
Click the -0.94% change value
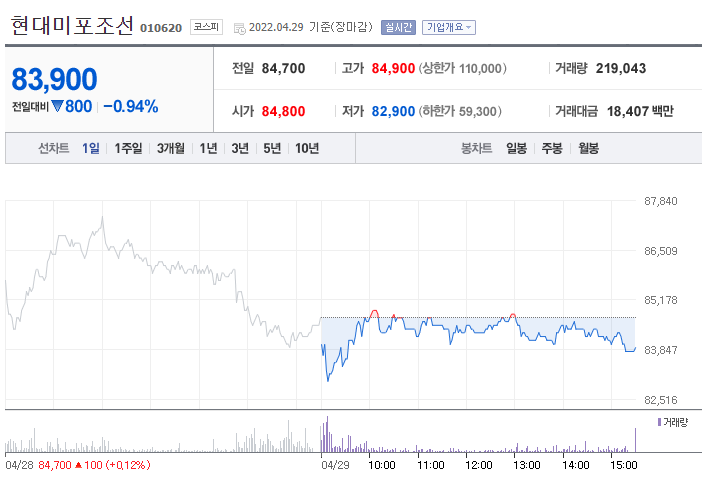click(x=131, y=107)
